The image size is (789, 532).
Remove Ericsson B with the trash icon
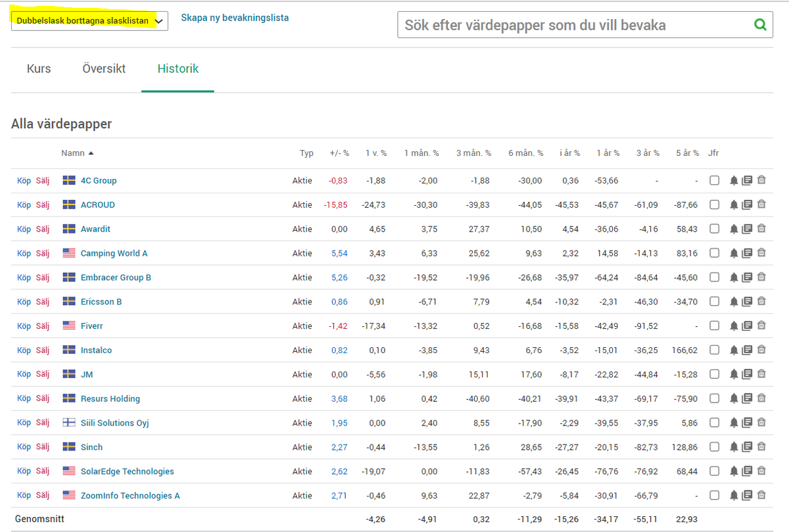(x=761, y=302)
